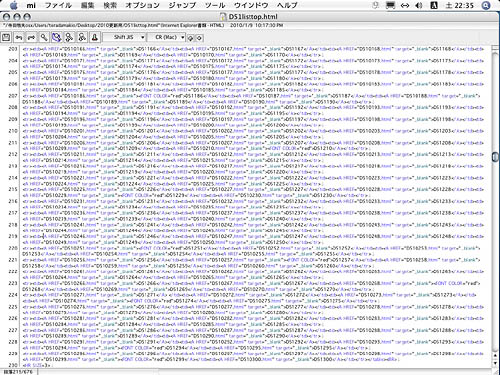Click the double-arrow sync status icon
This screenshot has width=500, height=375.
(x=405, y=5)
